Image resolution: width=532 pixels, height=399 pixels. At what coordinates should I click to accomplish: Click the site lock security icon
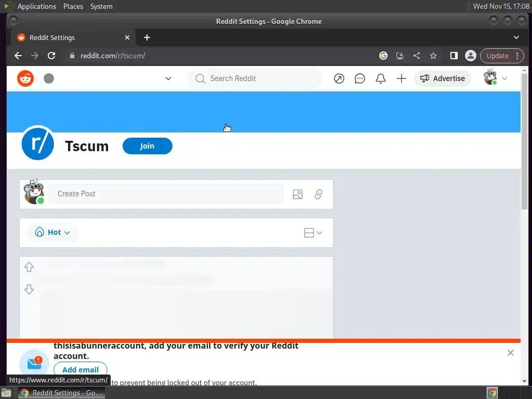click(x=72, y=56)
